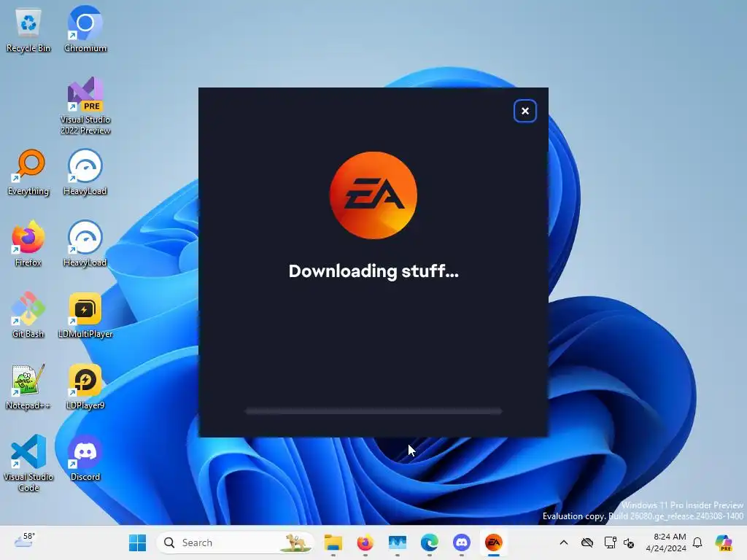Launch Copilot Preview from the taskbar
Image resolution: width=747 pixels, height=560 pixels.
point(724,542)
